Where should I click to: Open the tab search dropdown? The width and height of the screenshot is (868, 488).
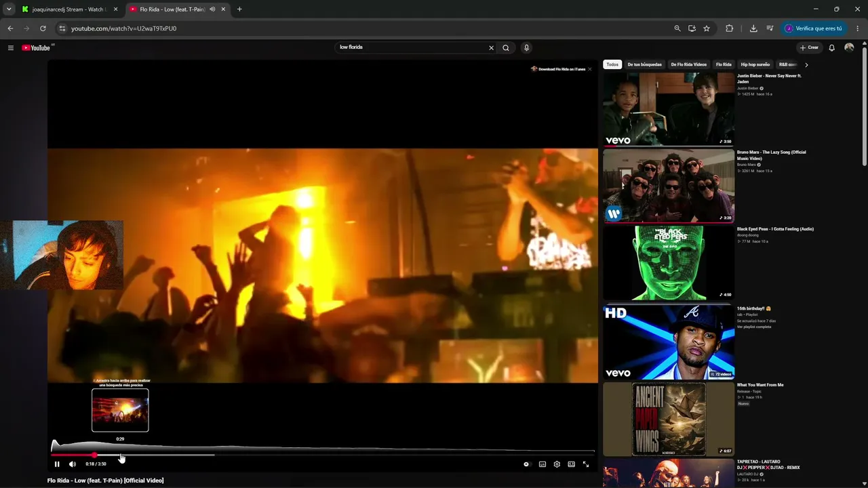pos(9,9)
